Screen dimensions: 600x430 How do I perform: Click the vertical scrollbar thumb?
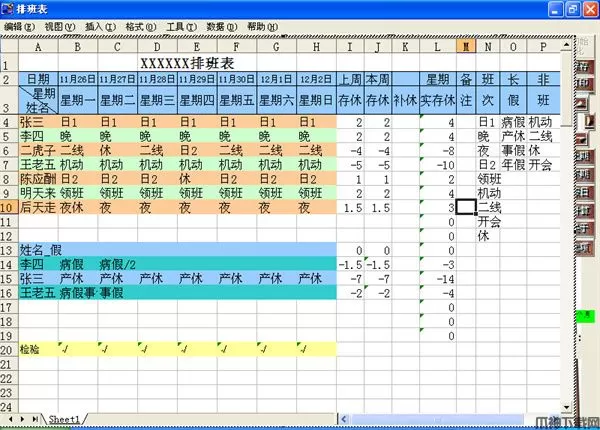pos(567,89)
